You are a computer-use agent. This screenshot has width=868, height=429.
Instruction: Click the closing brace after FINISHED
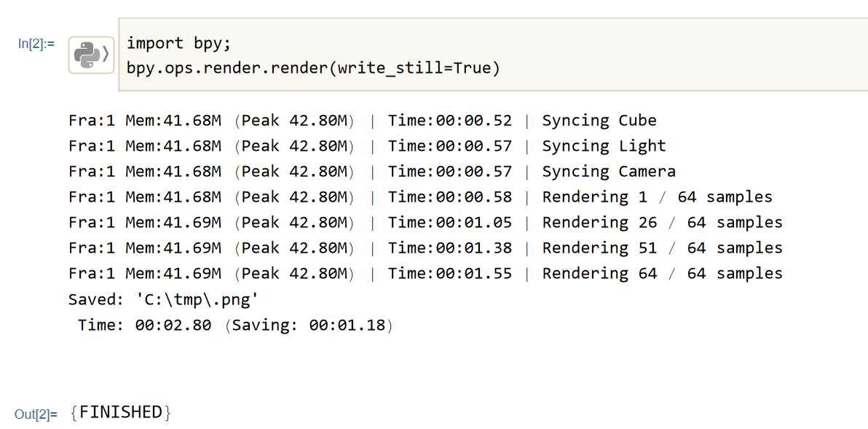(167, 413)
